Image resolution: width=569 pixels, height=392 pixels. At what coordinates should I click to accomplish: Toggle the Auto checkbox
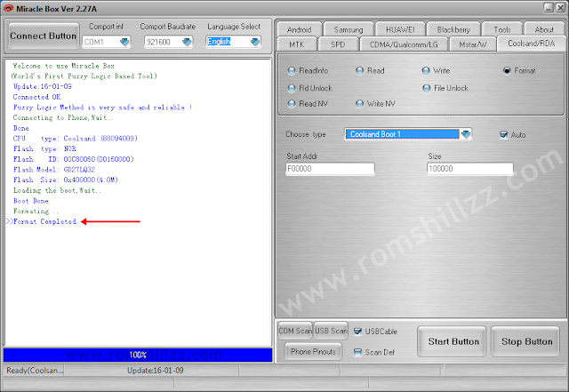[x=504, y=135]
